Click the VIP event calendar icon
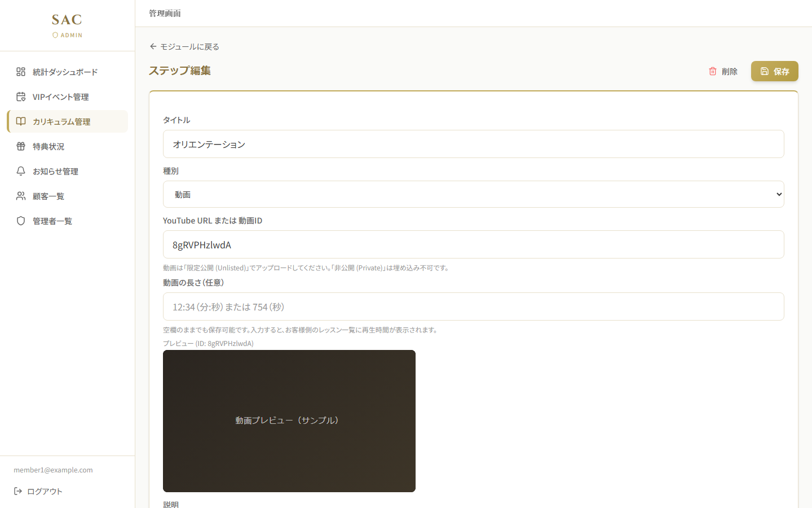This screenshot has width=812, height=508. (x=21, y=97)
